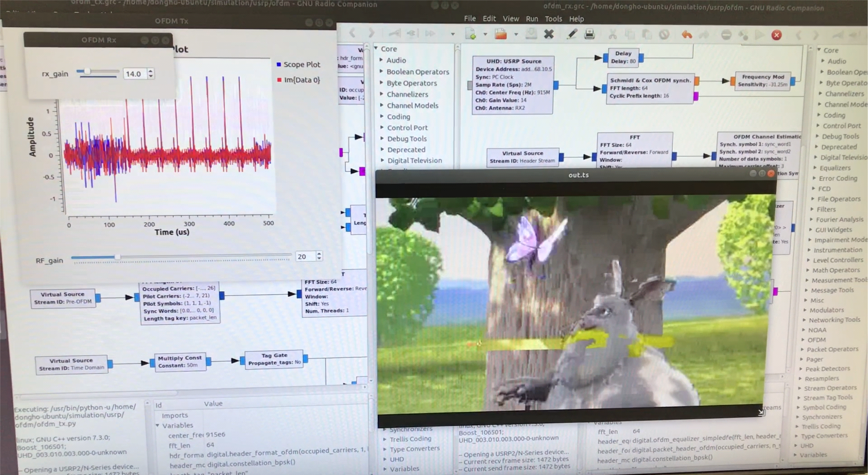Open the View menu

[511, 19]
